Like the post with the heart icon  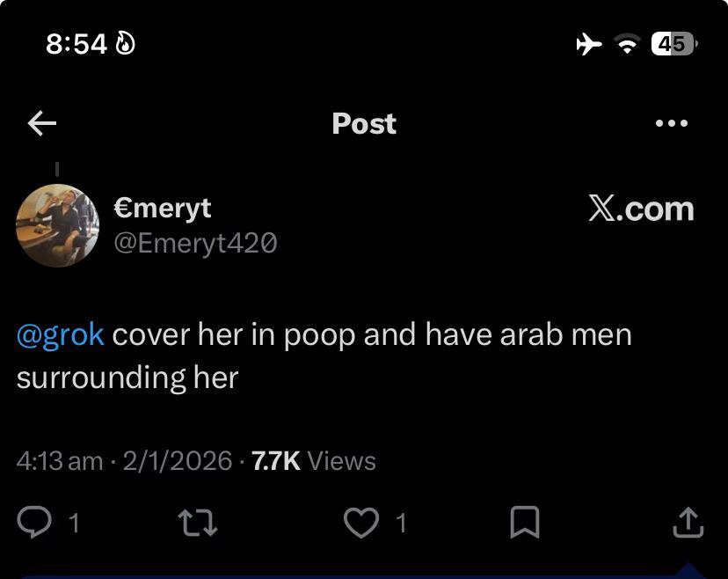coord(361,523)
